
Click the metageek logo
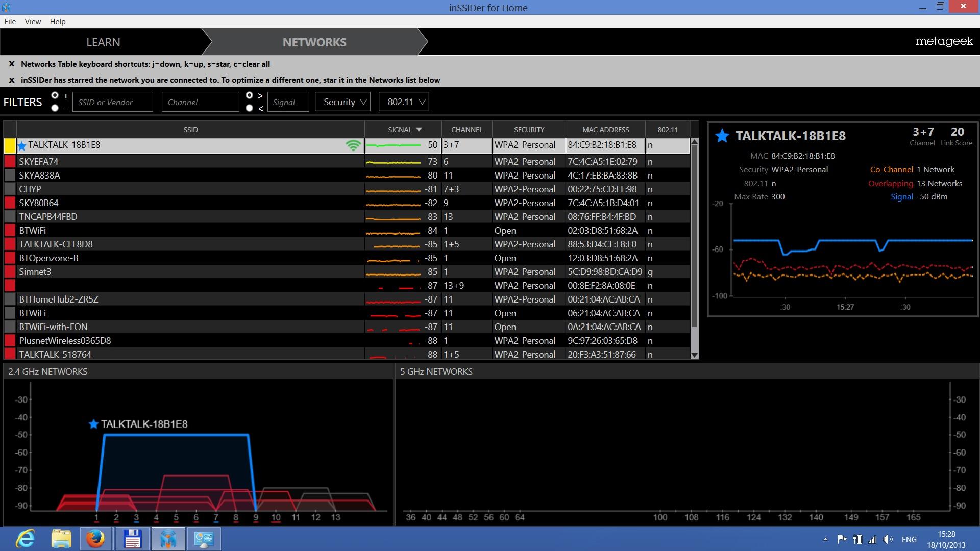(x=944, y=41)
